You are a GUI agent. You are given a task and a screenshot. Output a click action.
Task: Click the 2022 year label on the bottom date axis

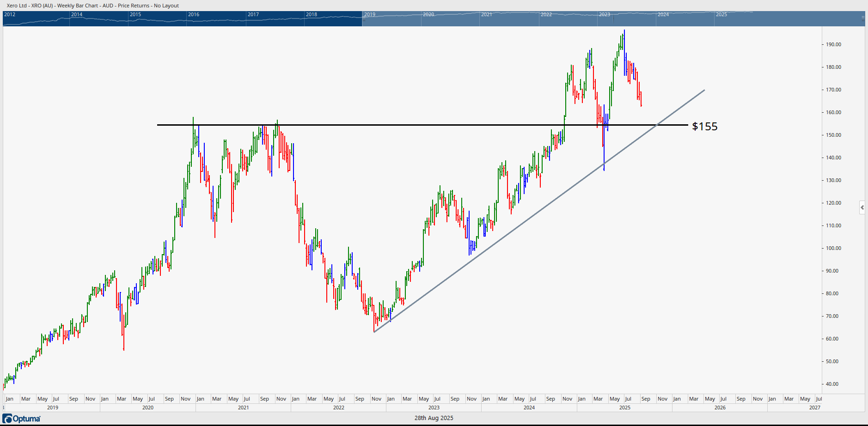(x=339, y=408)
